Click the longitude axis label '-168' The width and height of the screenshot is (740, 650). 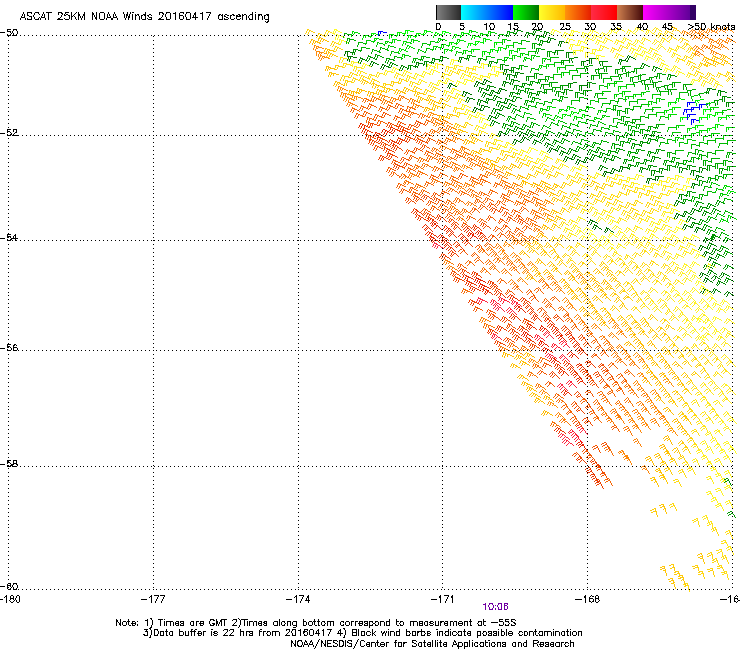(x=588, y=599)
